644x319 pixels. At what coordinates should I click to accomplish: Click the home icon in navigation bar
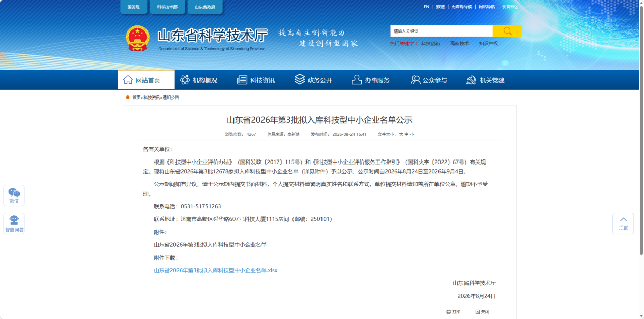(128, 80)
